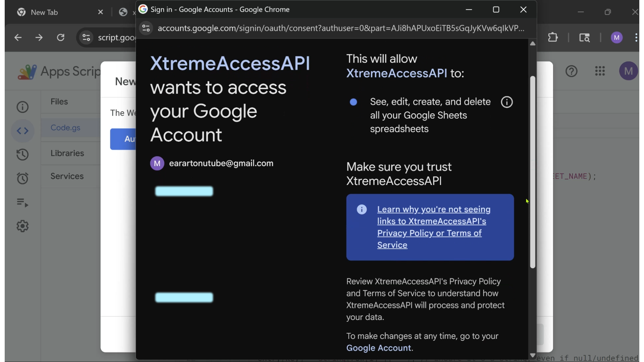Screen dimensions: 644x362
Task: Go forward in the main Chrome window
Action: [x=39, y=38]
